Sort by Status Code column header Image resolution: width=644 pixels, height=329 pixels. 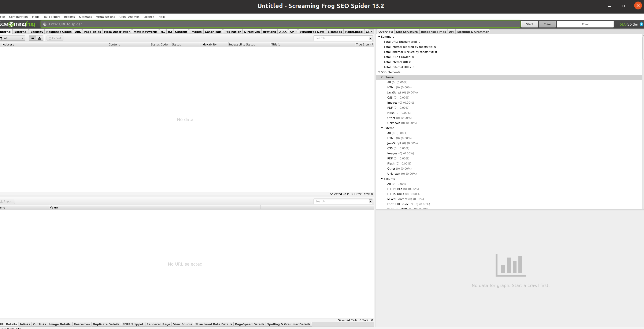[160, 44]
